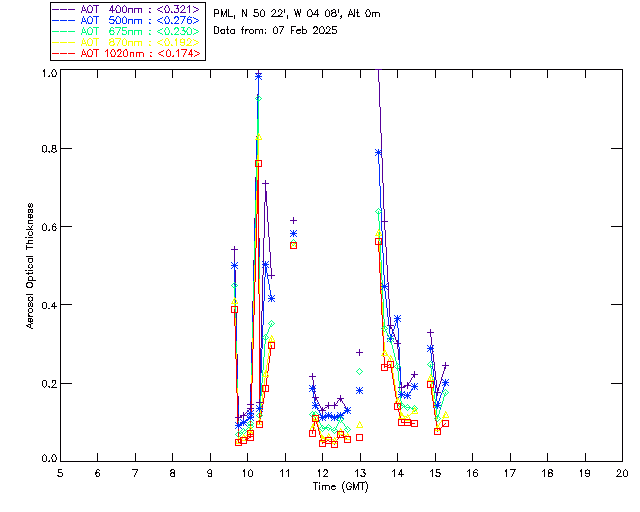Viewport: 640px width, 512px height.
Task: Click the blue asterisk peak near 1.0 at 10.3 hours
Action: (258, 76)
